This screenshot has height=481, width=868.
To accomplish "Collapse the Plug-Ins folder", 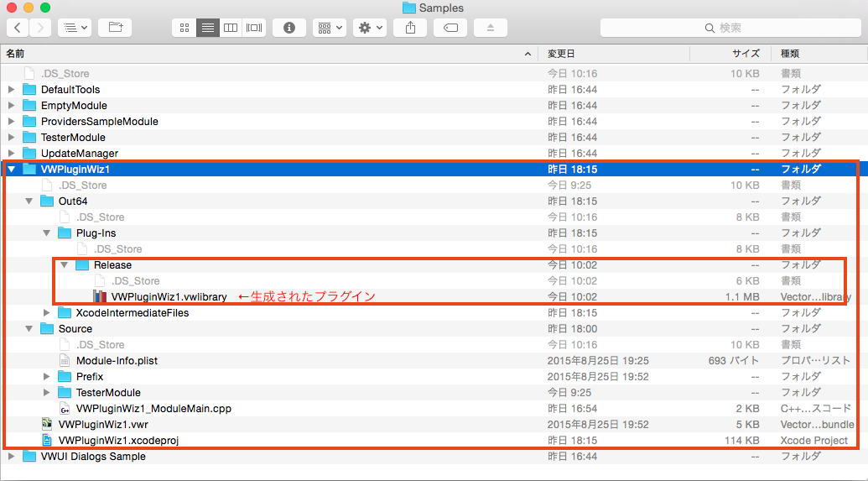I will (x=46, y=233).
